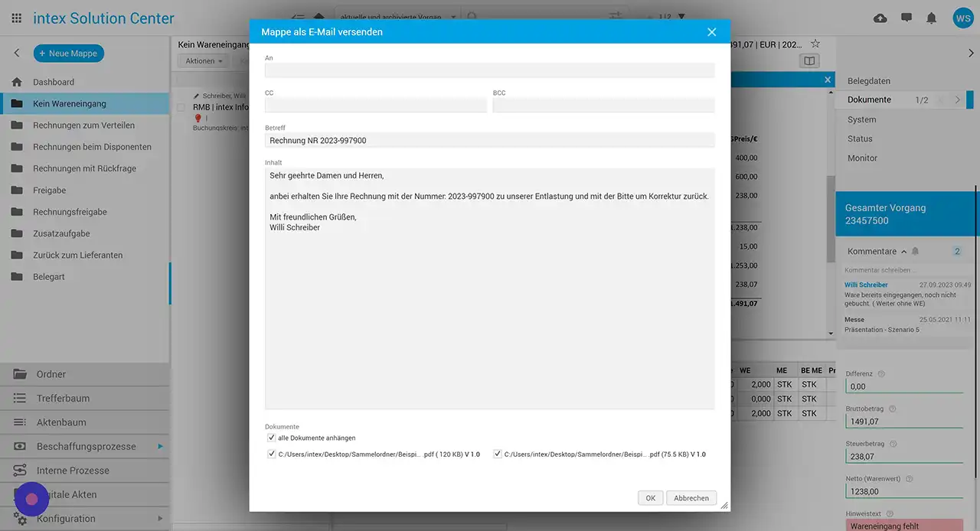Select the Dokumente tab
This screenshot has width=980, height=531.
869,99
